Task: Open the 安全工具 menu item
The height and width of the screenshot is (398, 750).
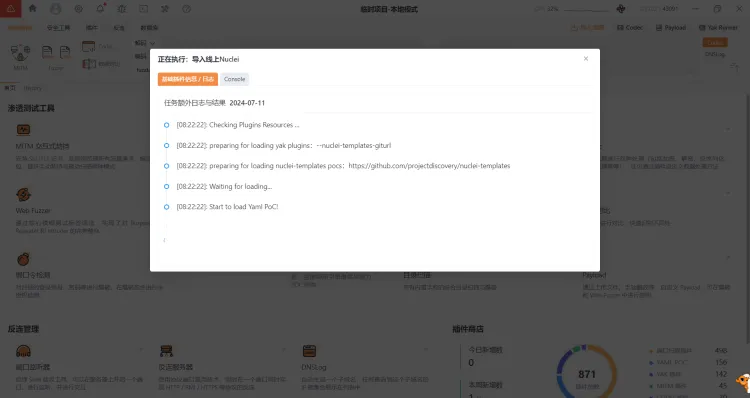Action: click(x=58, y=28)
